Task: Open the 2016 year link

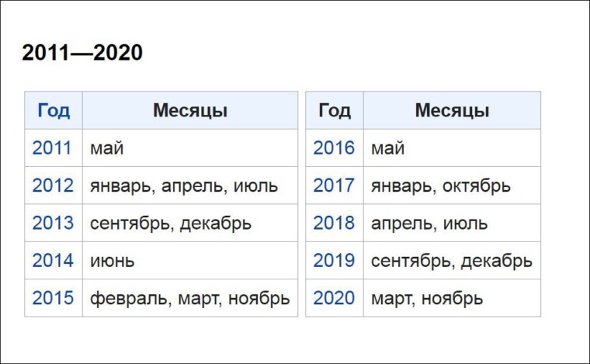Action: pos(334,148)
